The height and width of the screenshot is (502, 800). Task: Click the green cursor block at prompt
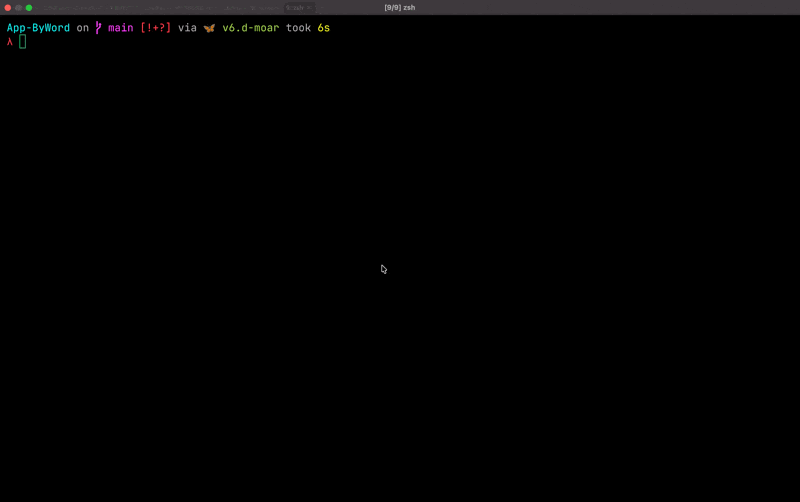[23, 42]
